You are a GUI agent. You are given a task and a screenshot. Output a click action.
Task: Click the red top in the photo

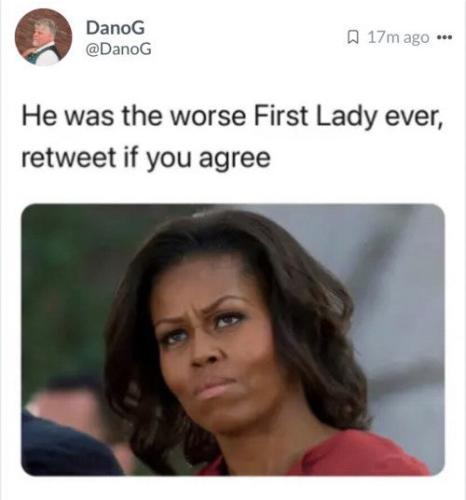click(x=333, y=455)
